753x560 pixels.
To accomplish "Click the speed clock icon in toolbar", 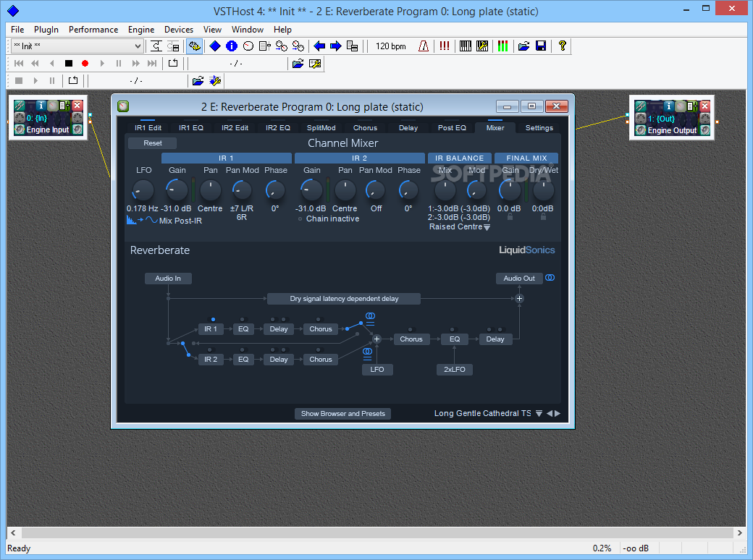I will pos(248,46).
